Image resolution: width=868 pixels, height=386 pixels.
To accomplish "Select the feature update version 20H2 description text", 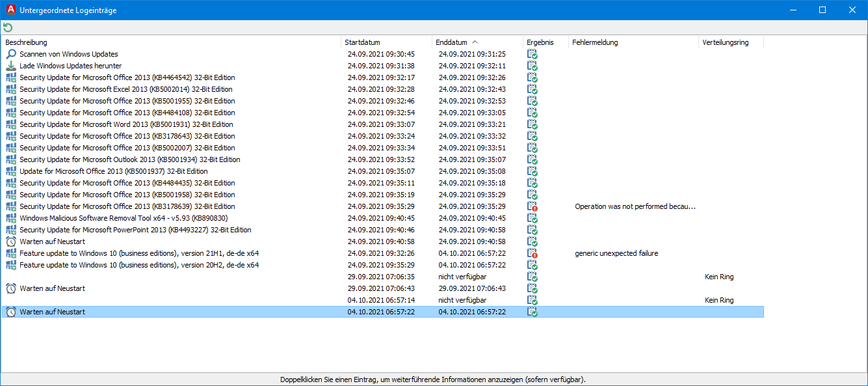I will click(x=139, y=265).
